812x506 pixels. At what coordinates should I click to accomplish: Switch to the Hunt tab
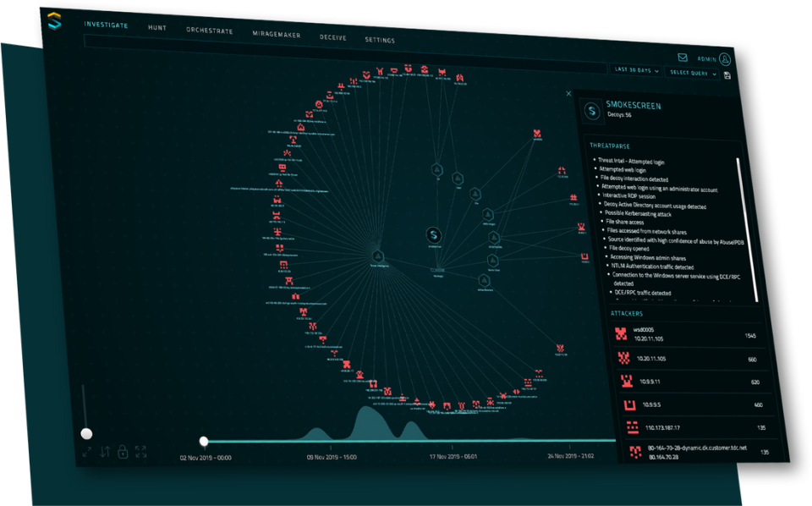pos(156,27)
